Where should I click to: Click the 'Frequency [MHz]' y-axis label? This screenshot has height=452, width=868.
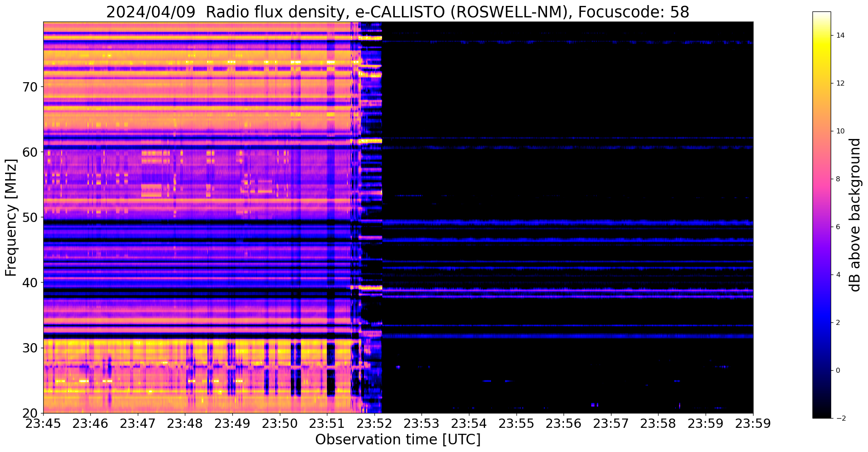(11, 217)
